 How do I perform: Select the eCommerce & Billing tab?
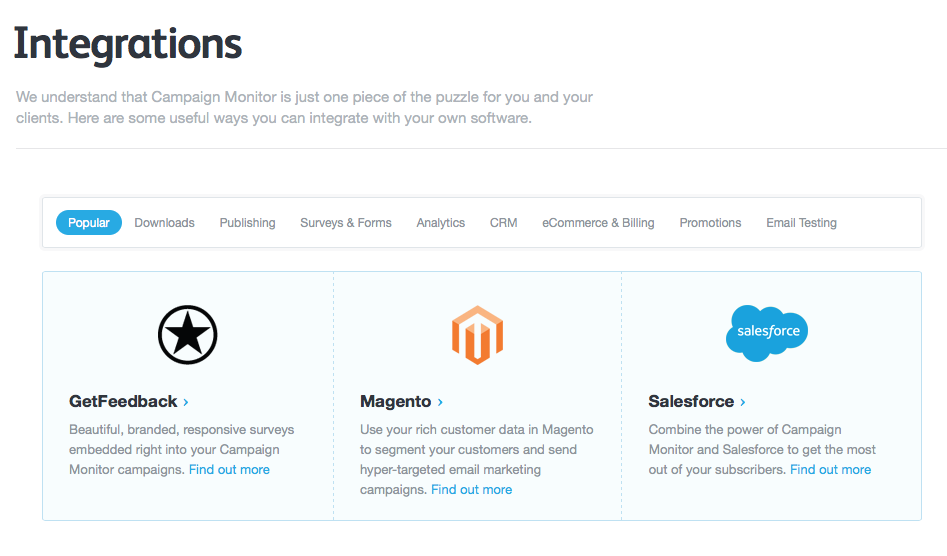pyautogui.click(x=599, y=223)
